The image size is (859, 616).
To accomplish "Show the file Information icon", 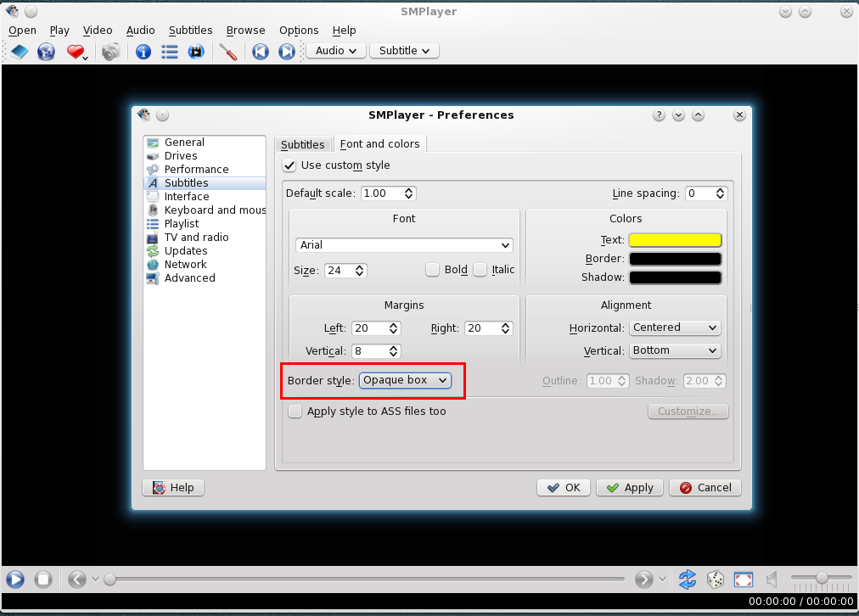I will [143, 52].
